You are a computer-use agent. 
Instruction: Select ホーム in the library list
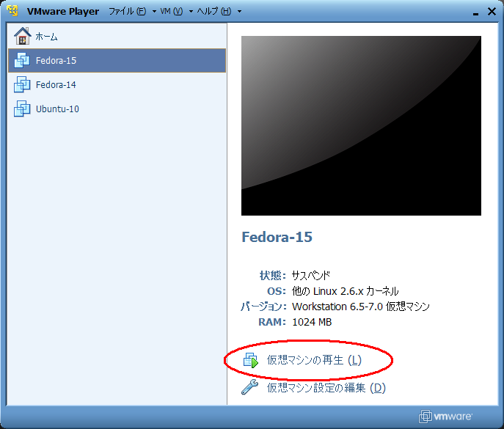(x=117, y=36)
